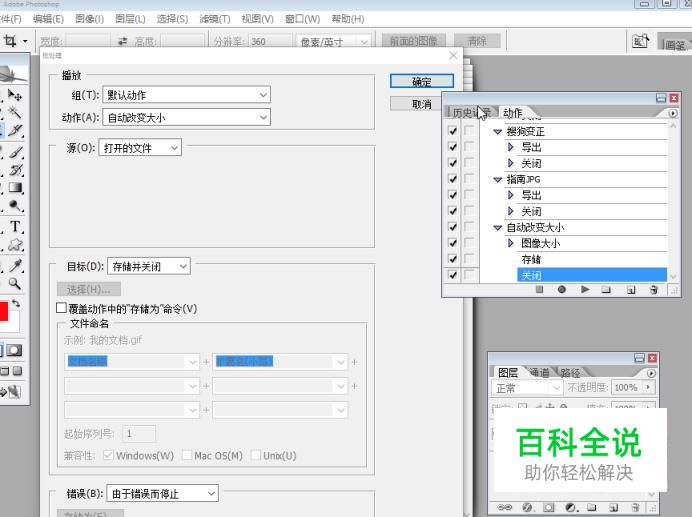Toggle dialog box for 图像大小 step
The height and width of the screenshot is (517, 692).
(x=469, y=243)
